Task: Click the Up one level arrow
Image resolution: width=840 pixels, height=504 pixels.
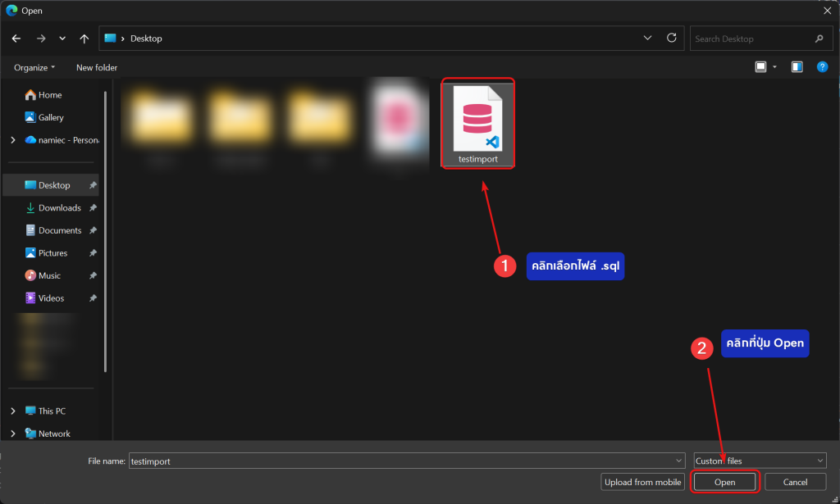Action: tap(84, 39)
